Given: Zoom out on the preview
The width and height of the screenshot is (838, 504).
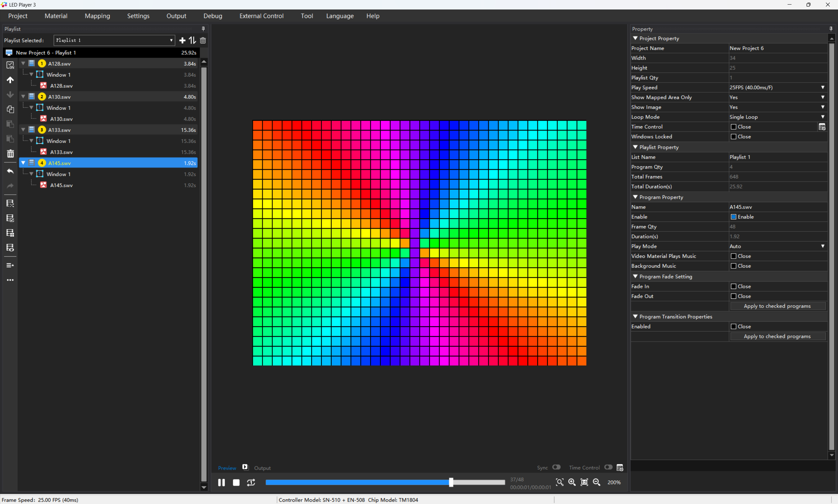Looking at the screenshot, I should point(596,482).
